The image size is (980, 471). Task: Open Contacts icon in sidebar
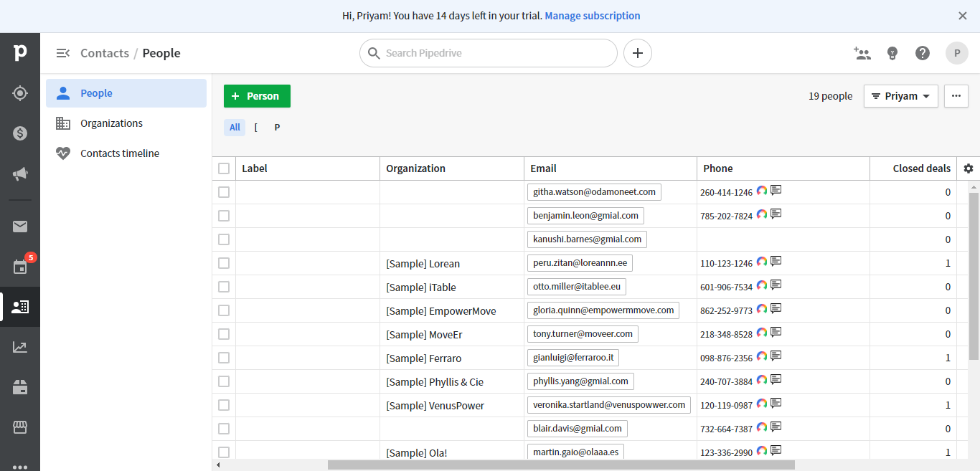click(x=20, y=307)
